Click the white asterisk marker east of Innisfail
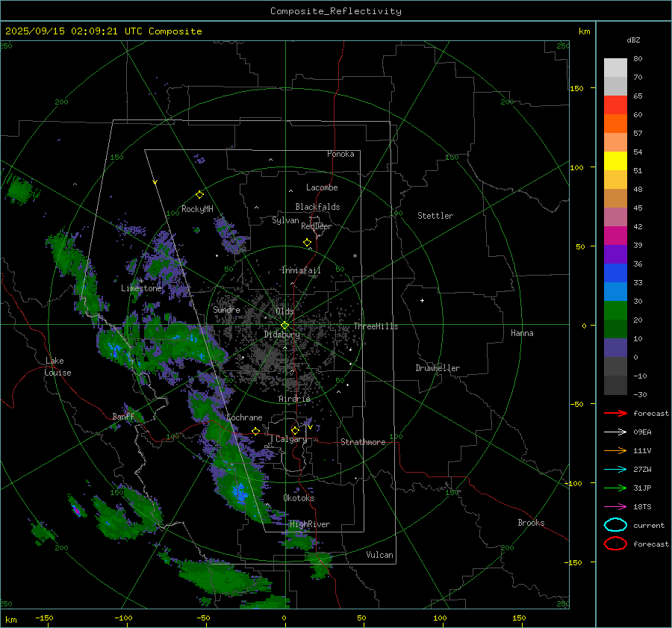Image resolution: width=672 pixels, height=628 pixels. tap(355, 256)
